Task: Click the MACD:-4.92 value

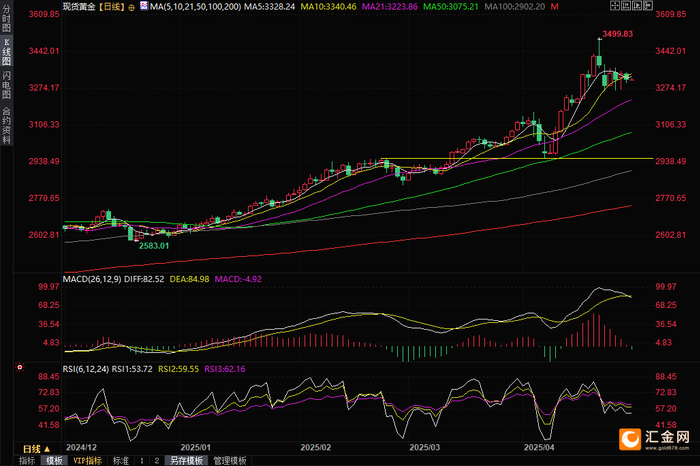Action: pos(238,279)
